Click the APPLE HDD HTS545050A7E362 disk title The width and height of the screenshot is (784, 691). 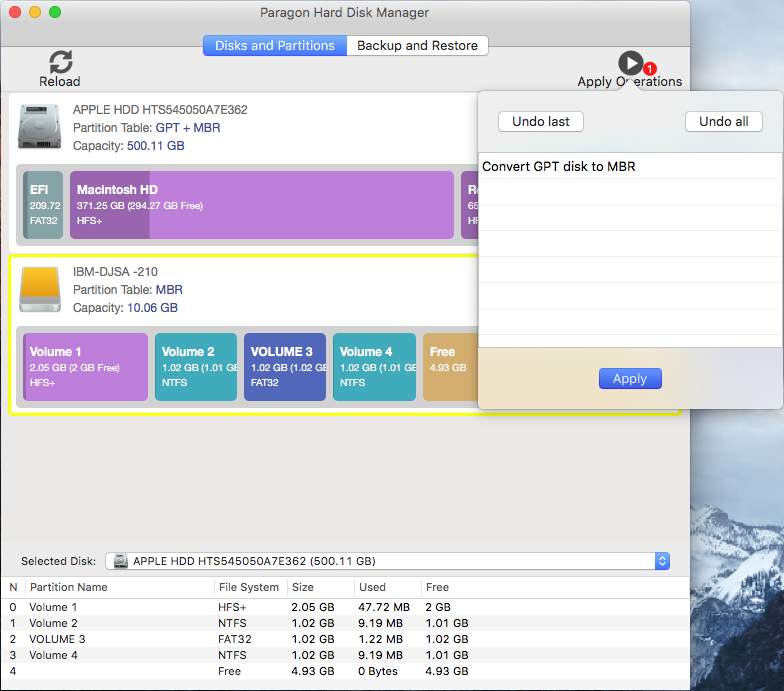(x=160, y=110)
